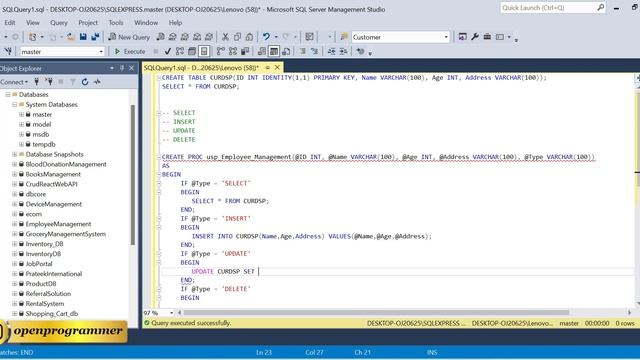Click the Database Engine Query icon

(x=160, y=37)
